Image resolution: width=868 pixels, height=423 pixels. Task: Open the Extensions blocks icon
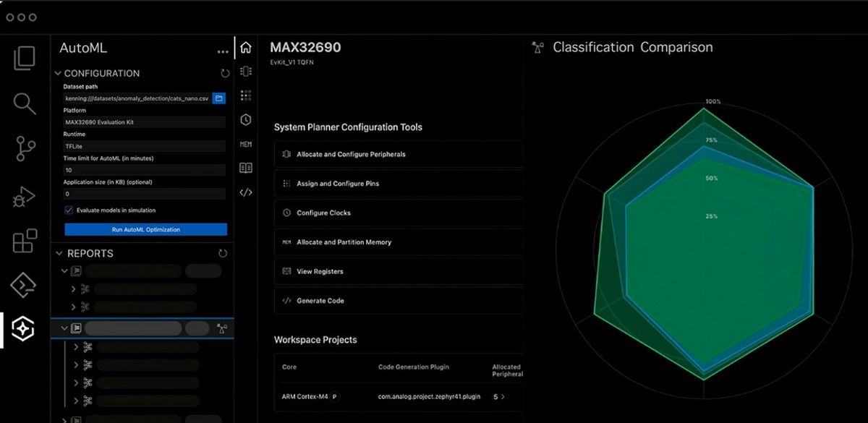click(25, 241)
